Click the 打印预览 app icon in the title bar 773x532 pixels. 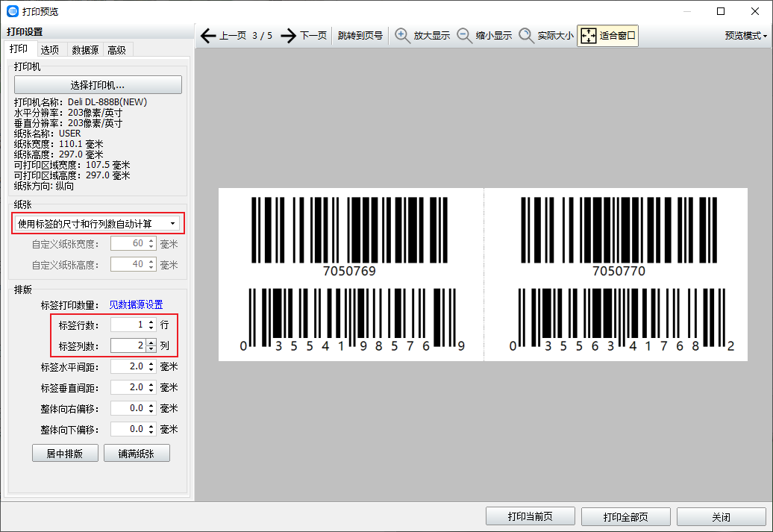pyautogui.click(x=13, y=11)
